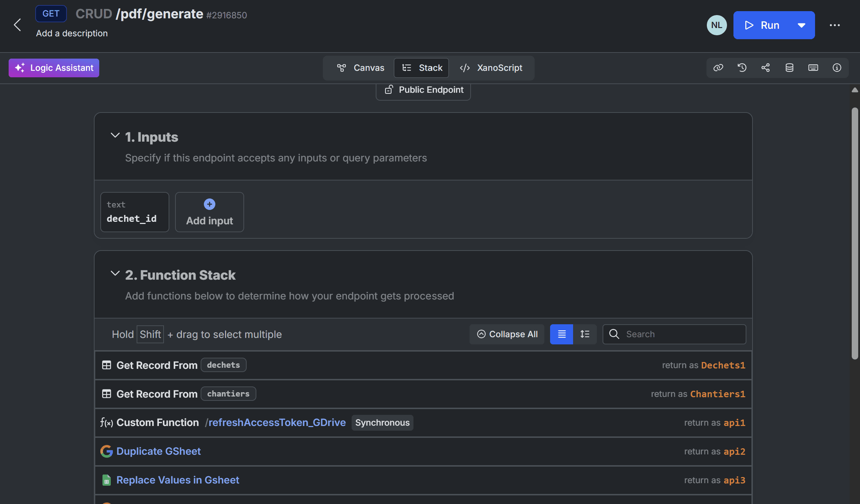Click the info circle icon
The width and height of the screenshot is (860, 504).
point(837,68)
